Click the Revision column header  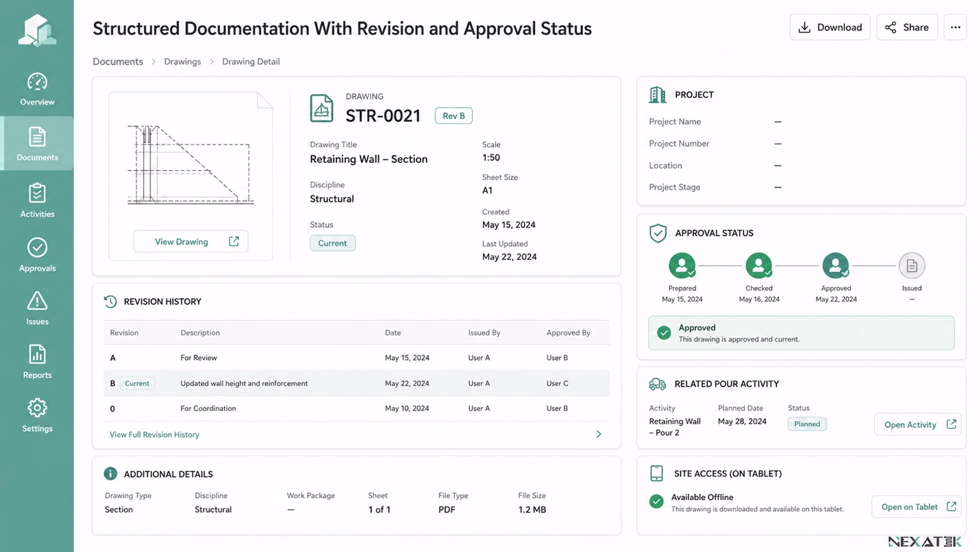124,333
